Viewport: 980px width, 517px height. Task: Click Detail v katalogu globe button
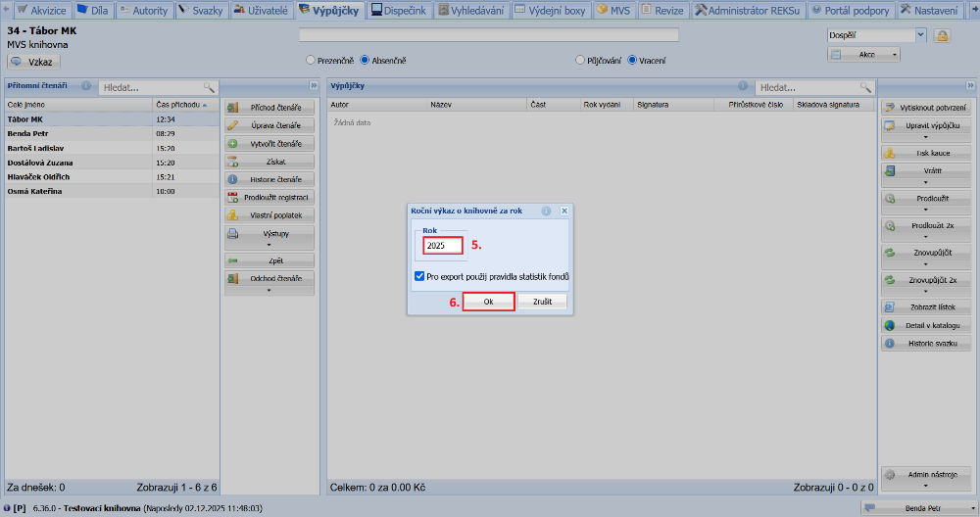[x=927, y=325]
